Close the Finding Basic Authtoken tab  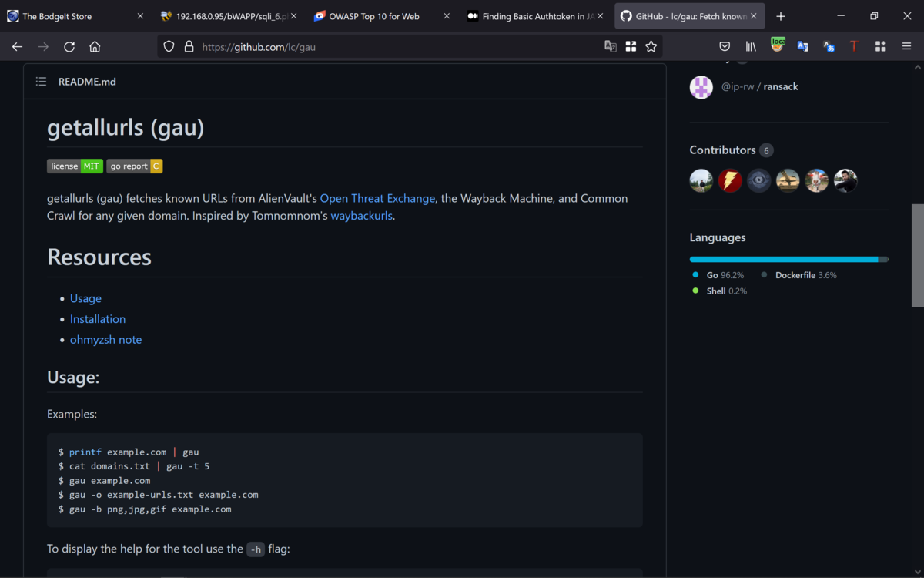click(x=600, y=16)
